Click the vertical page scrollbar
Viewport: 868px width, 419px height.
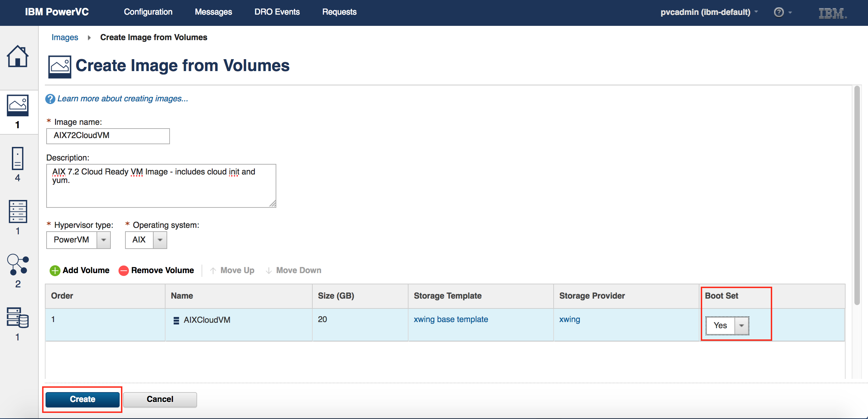tap(857, 196)
